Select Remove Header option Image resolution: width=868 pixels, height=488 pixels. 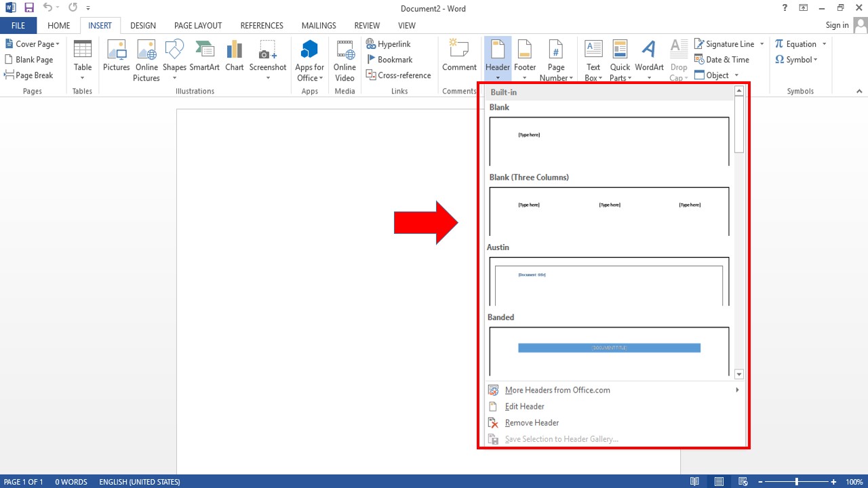(x=532, y=422)
